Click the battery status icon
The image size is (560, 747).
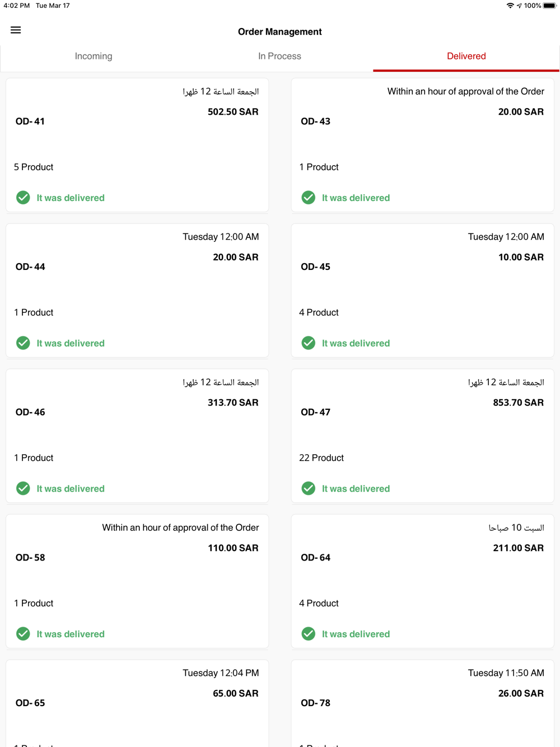pos(549,6)
